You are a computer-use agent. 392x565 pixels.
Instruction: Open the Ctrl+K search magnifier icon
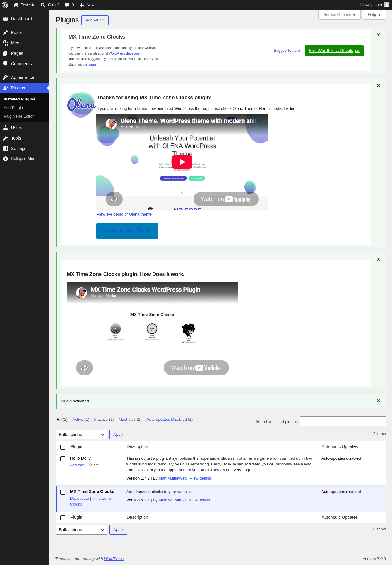(x=43, y=5)
